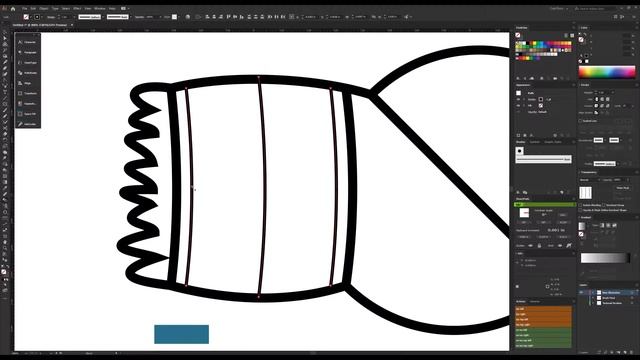This screenshot has width=640, height=360.
Task: Open the Window menu
Action: (x=100, y=8)
